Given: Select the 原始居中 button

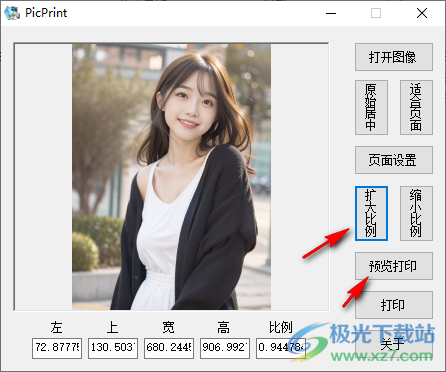Looking at the screenshot, I should coord(371,107).
